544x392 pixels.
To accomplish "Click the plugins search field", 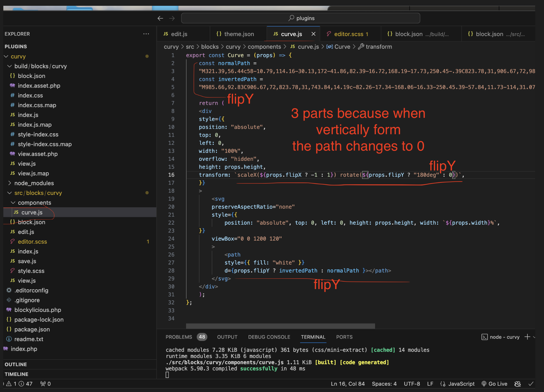I will tap(301, 18).
